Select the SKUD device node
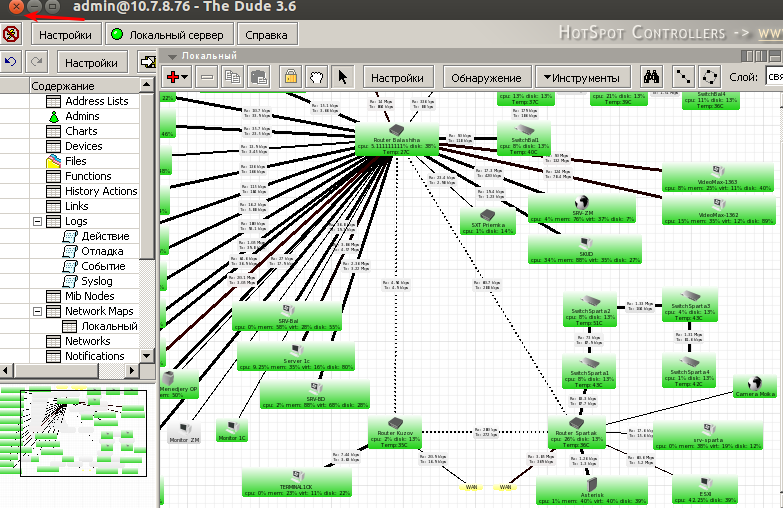 tap(585, 250)
